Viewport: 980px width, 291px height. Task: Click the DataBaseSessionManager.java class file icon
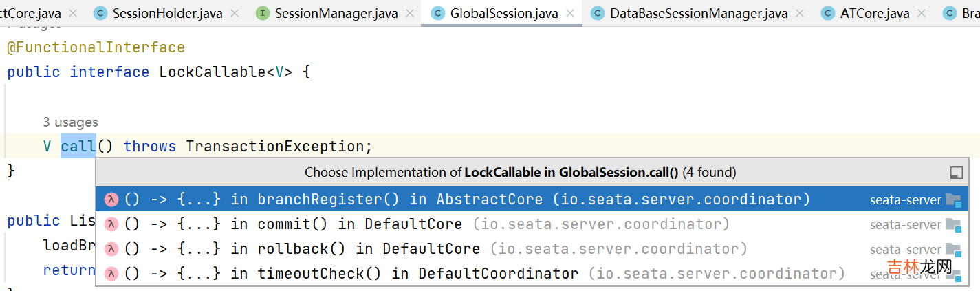tap(598, 13)
